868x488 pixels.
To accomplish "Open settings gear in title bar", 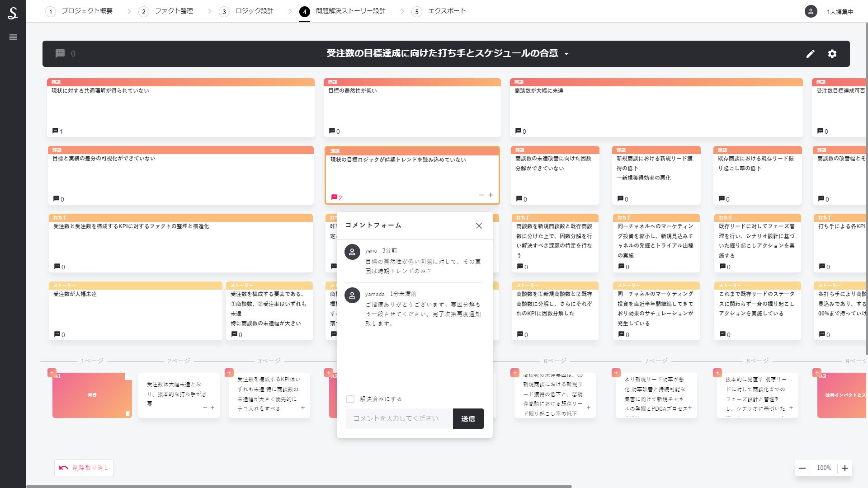I will 832,54.
